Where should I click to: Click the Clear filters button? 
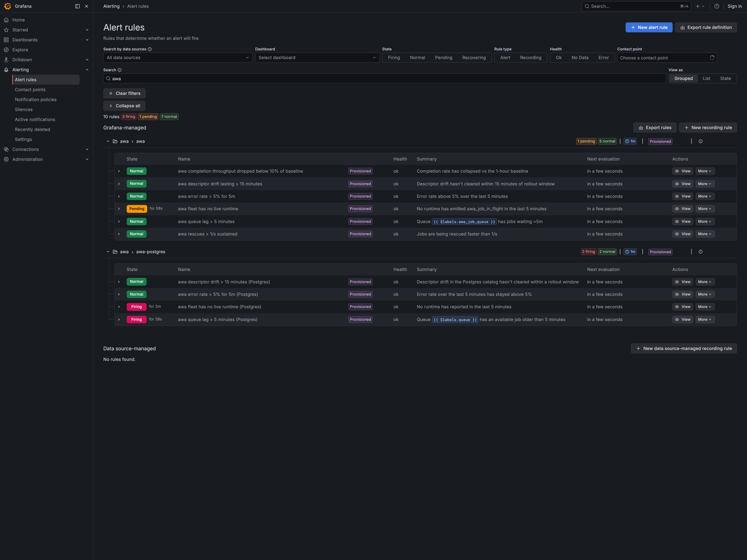tap(124, 93)
